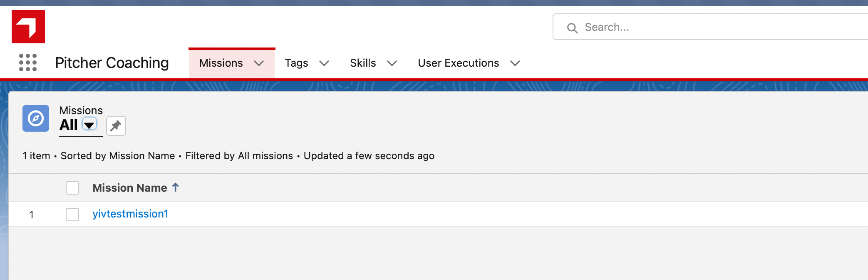Open the yivtestmission1 mission link
This screenshot has height=280, width=868.
130,214
